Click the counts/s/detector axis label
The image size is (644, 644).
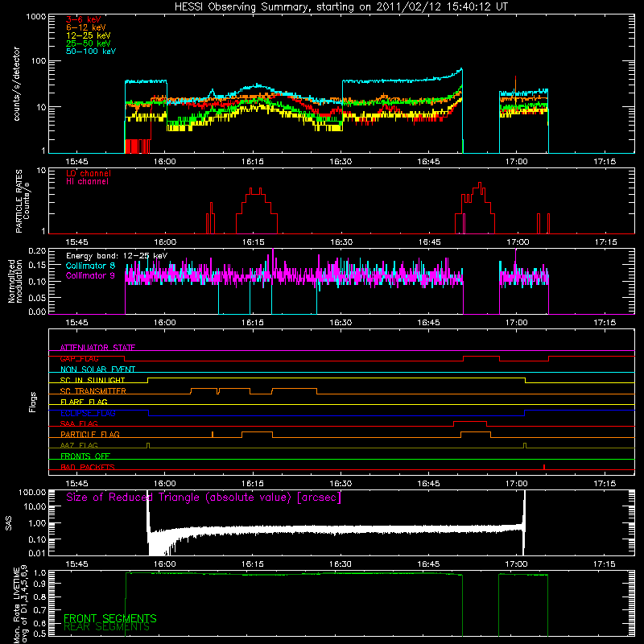[x=17, y=84]
